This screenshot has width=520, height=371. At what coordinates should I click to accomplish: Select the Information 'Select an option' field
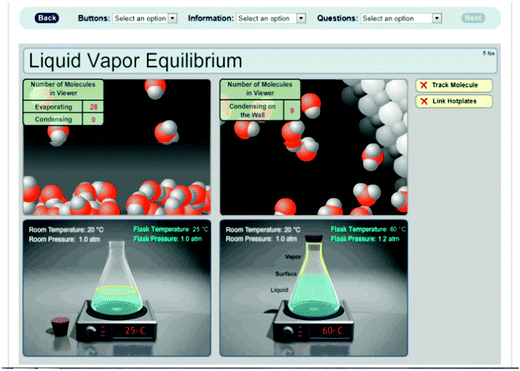coord(271,18)
